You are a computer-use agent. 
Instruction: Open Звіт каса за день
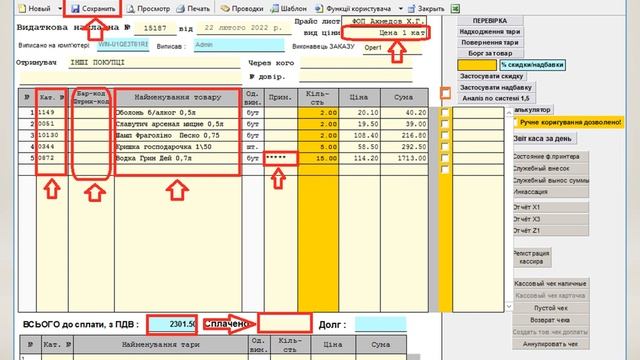[544, 139]
